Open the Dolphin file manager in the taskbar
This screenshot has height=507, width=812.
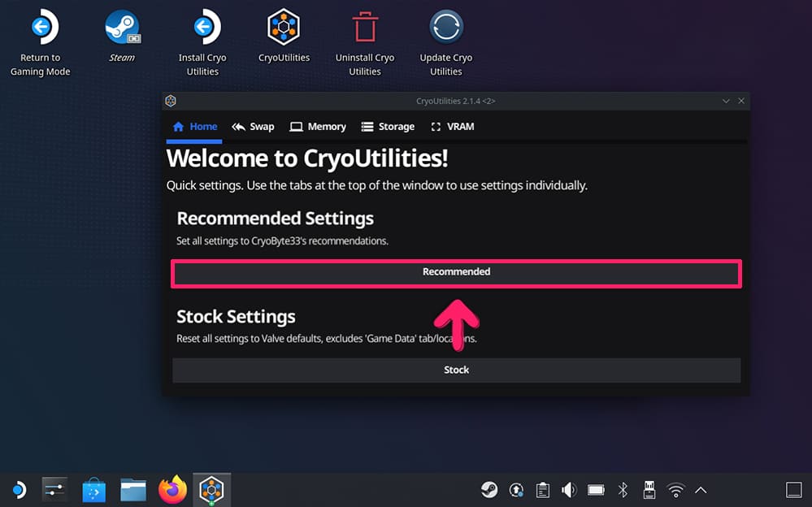click(x=133, y=490)
